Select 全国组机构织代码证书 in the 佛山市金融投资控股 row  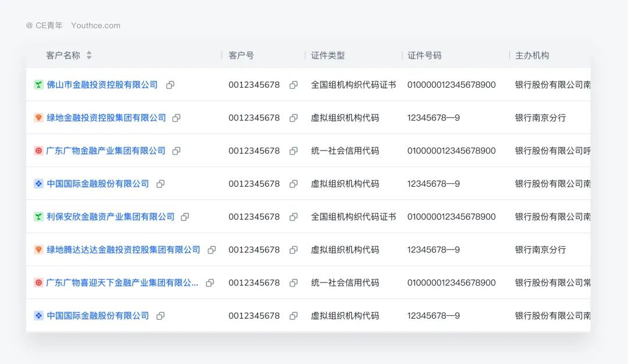pyautogui.click(x=354, y=85)
